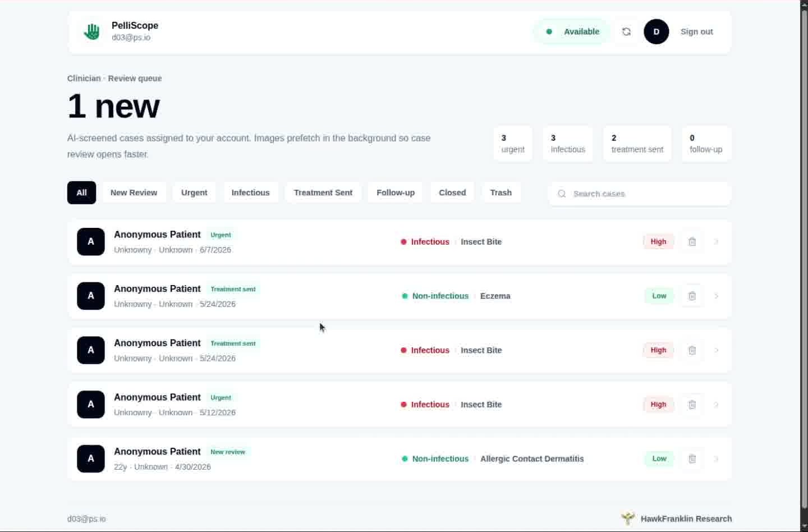Click avatar A of 5/12/2026 case
The image size is (808, 532).
click(x=91, y=405)
